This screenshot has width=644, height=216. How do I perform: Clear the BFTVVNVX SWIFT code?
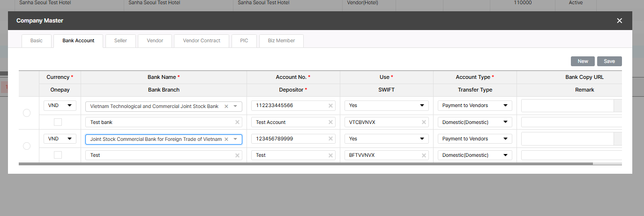coord(424,155)
